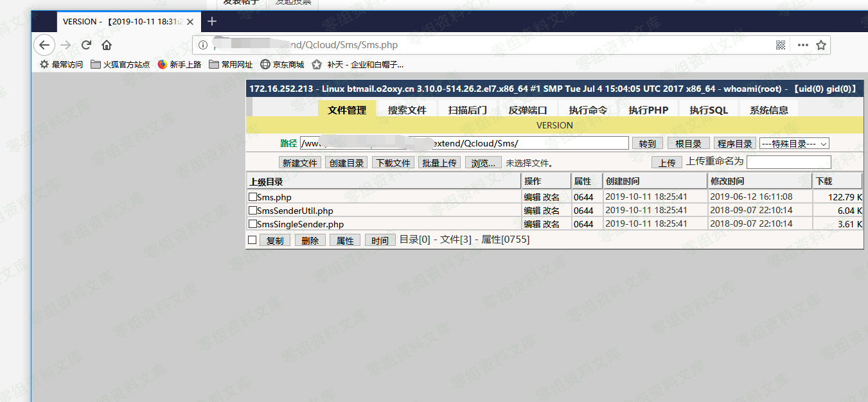This screenshot has width=868, height=402.
Task: Toggle the select-all checkbox beside 复制
Action: [252, 240]
